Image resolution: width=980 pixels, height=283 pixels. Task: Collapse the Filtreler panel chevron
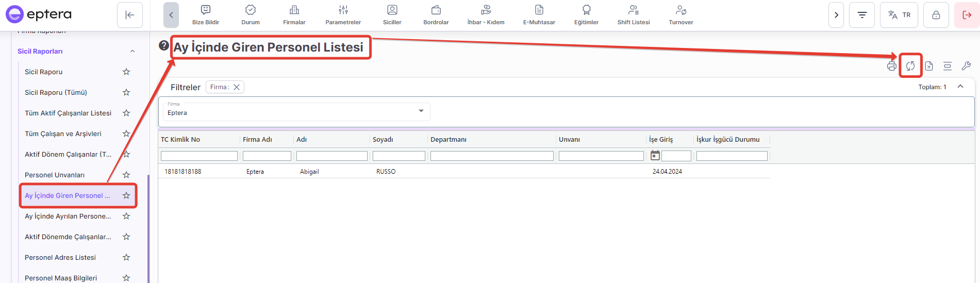click(960, 87)
